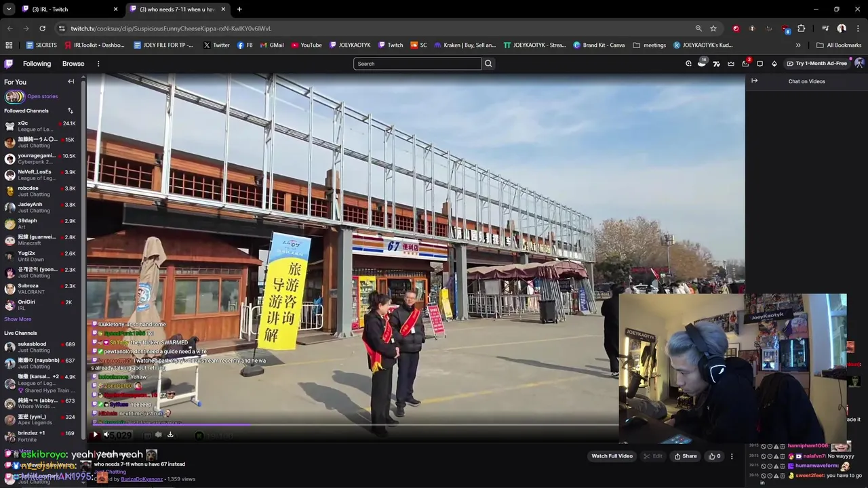Close the who needs 7-11 tab
The image size is (868, 488).
pos(223,9)
